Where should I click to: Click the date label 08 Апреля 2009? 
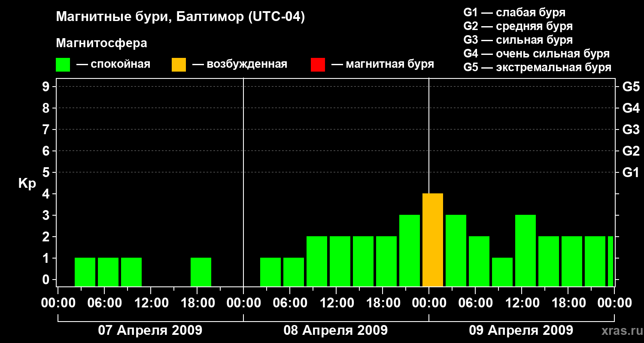[x=336, y=330]
